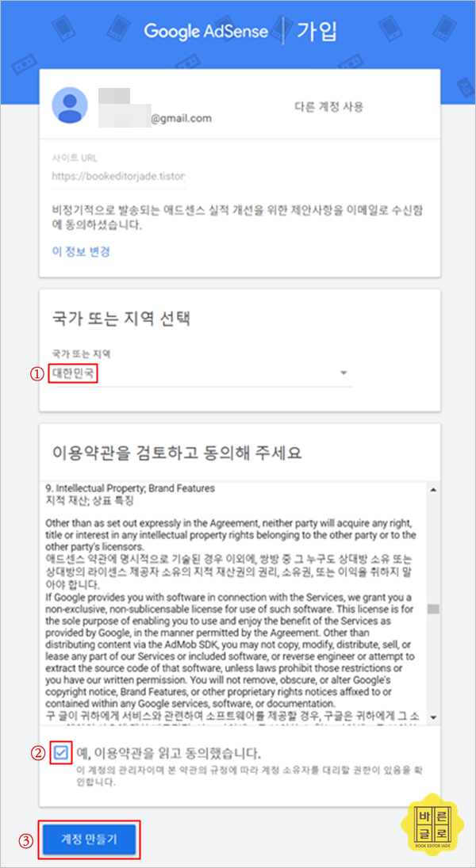Click paragraph beginning 'Other than as set out expressly'

coord(231,535)
